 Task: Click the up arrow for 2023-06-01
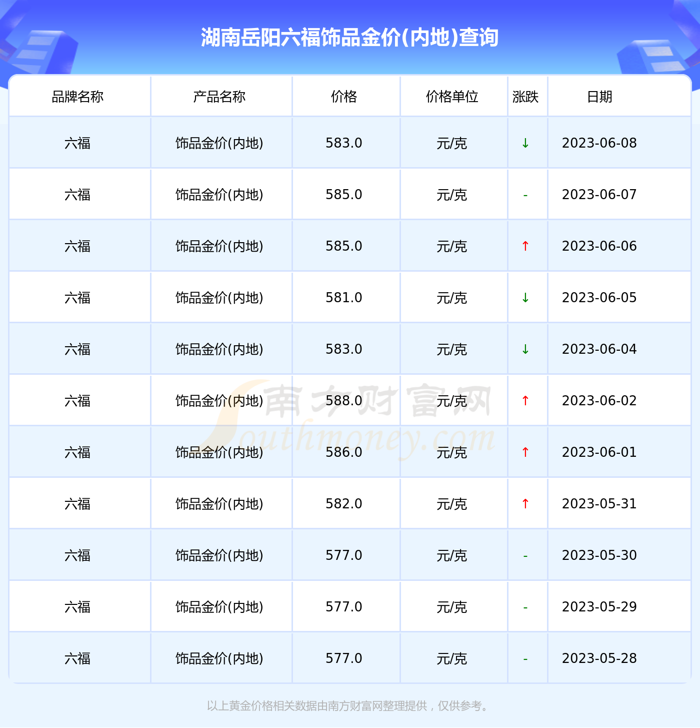pos(525,452)
